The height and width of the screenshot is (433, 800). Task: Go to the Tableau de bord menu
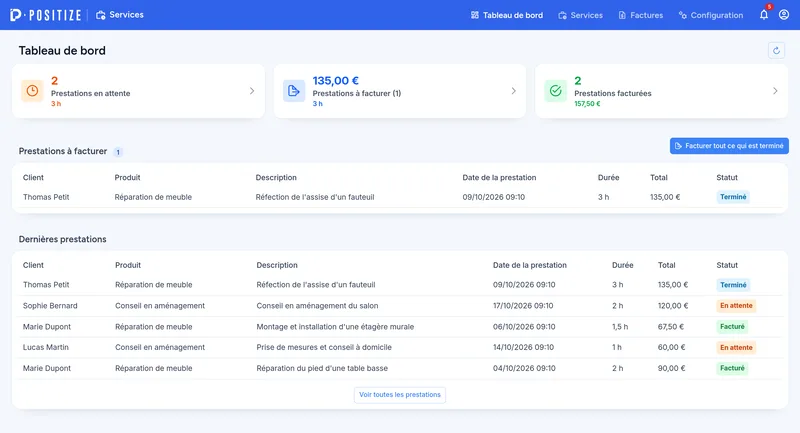tap(507, 15)
